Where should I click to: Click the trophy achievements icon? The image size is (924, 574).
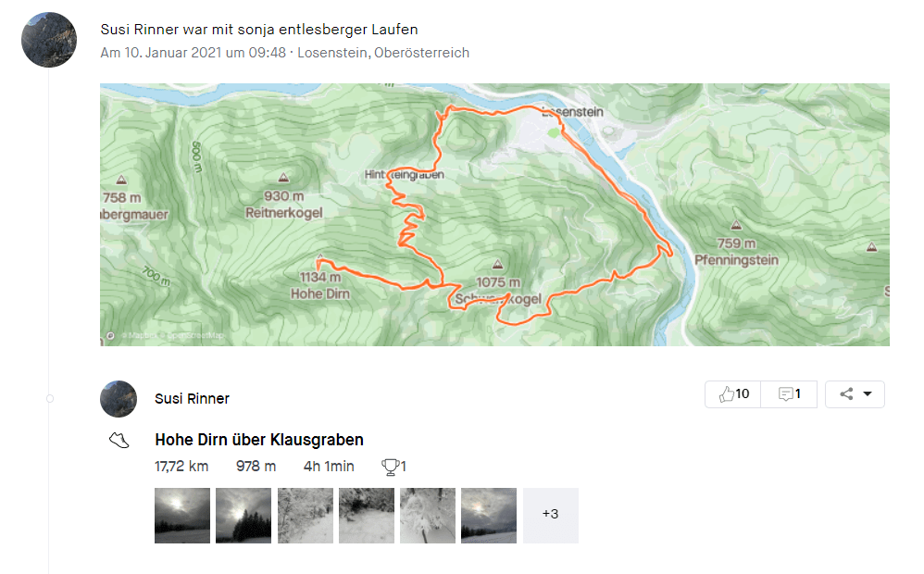[x=390, y=467]
